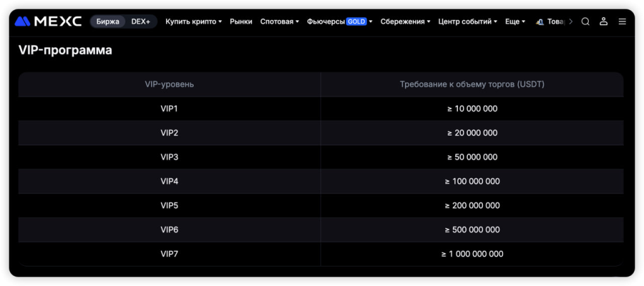
Task: Select the VIP2 cell
Action: point(169,133)
